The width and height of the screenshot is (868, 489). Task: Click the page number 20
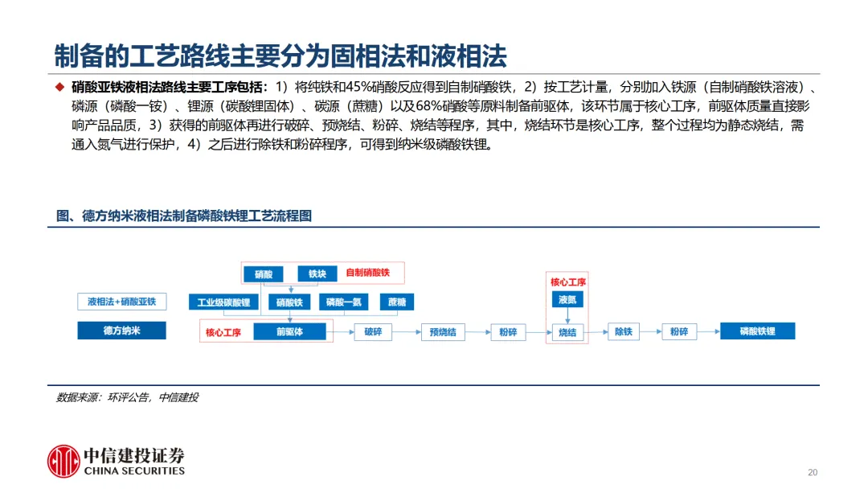[x=813, y=472]
